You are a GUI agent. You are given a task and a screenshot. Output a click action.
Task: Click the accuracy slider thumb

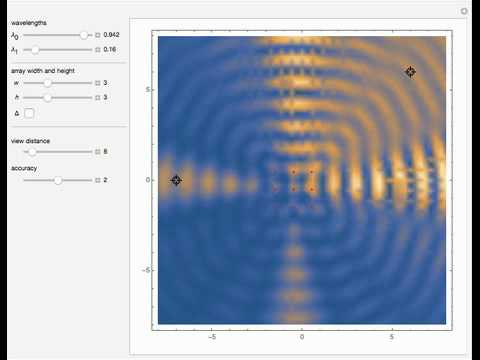(58, 180)
